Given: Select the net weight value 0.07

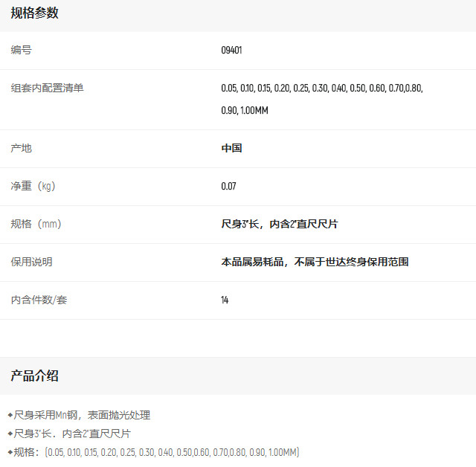Looking at the screenshot, I should tap(228, 186).
